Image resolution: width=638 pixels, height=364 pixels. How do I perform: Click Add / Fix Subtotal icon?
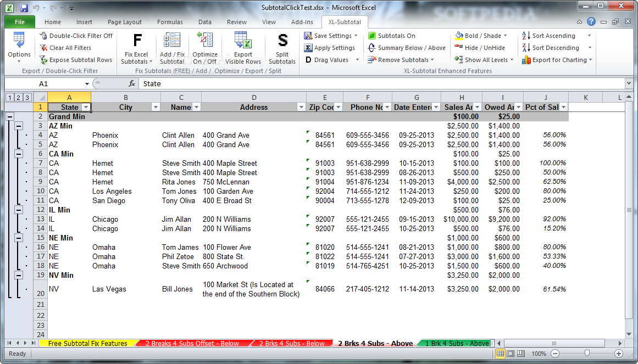point(172,48)
